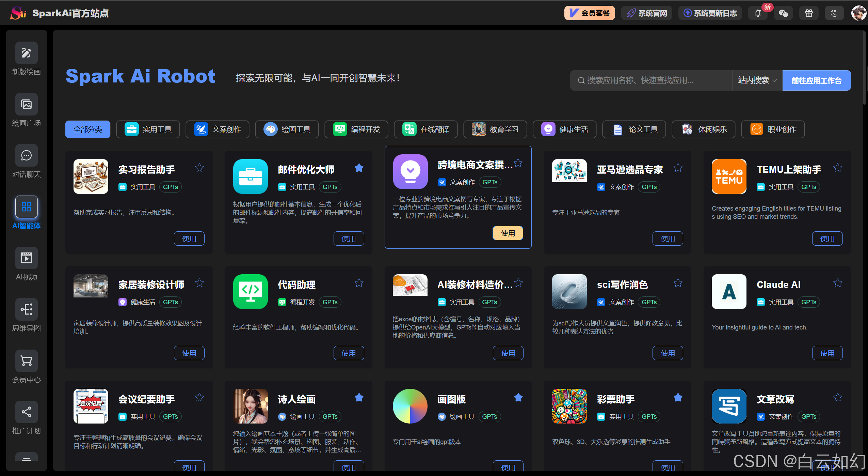
Task: Click the gift box icon in header
Action: (809, 13)
